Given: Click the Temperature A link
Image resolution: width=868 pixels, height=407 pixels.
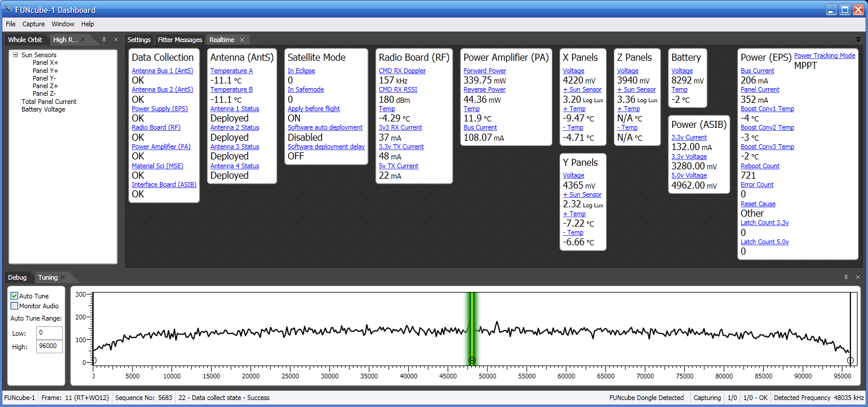Looking at the screenshot, I should (x=232, y=71).
